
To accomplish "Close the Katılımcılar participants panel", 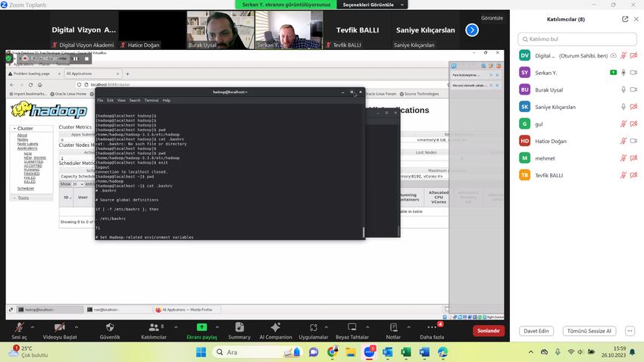I will click(636, 19).
